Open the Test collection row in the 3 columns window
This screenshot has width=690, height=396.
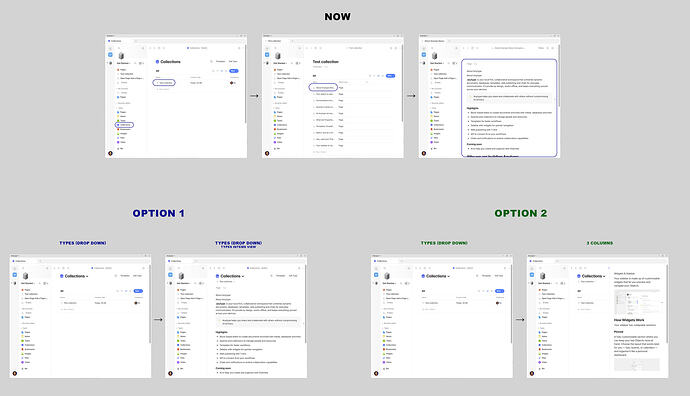[x=586, y=303]
